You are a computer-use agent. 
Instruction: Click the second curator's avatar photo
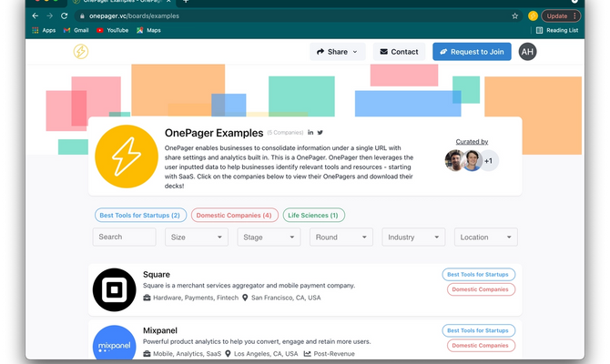coord(472,160)
